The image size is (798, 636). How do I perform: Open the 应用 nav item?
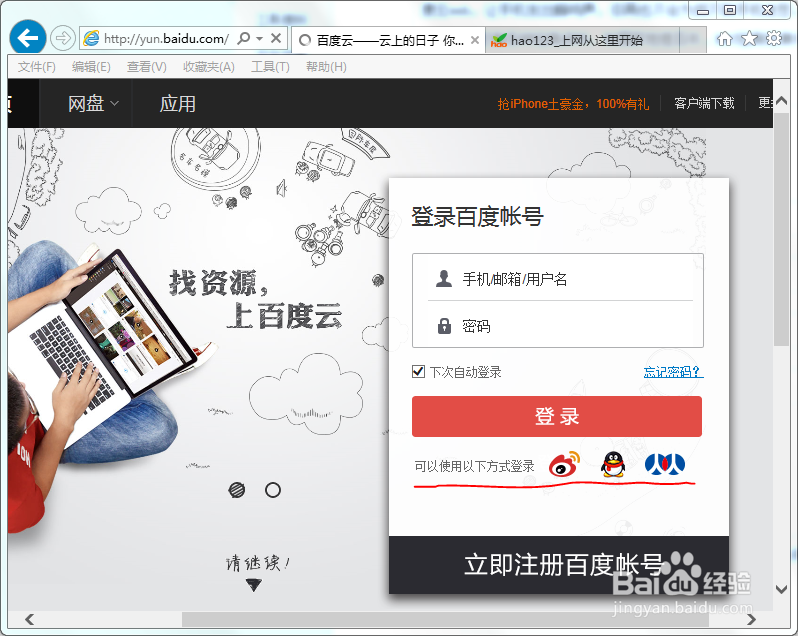tap(178, 104)
